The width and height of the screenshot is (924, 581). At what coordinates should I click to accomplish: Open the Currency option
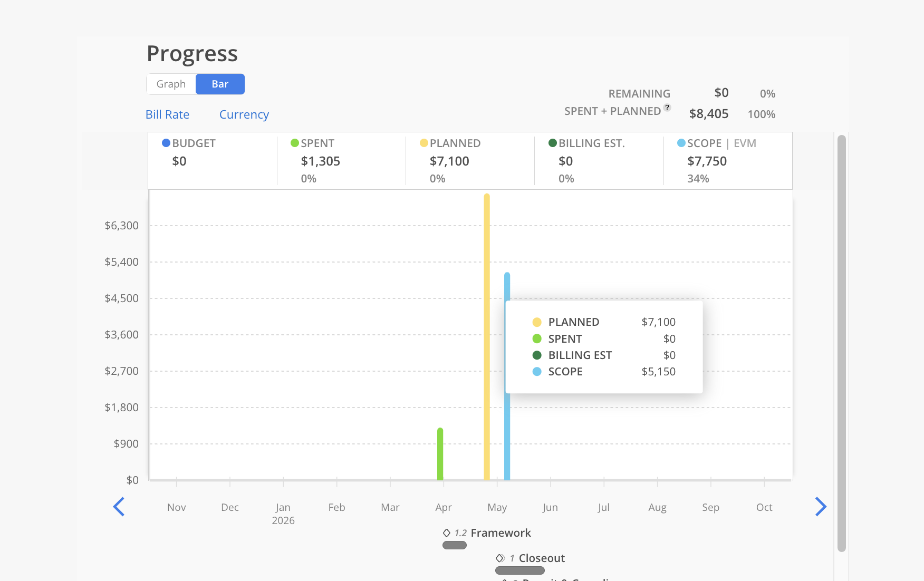(244, 114)
